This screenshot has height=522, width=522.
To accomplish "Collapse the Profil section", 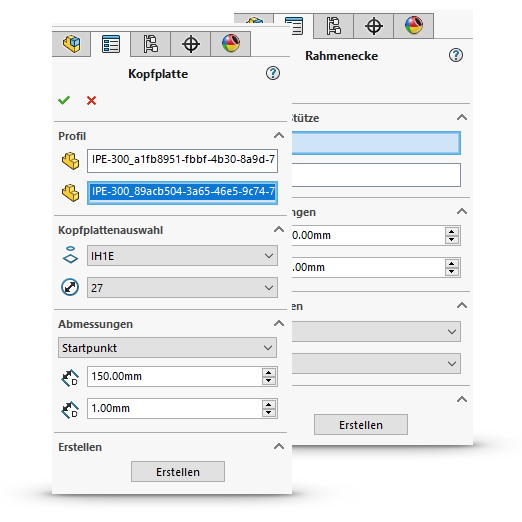I will 279,135.
